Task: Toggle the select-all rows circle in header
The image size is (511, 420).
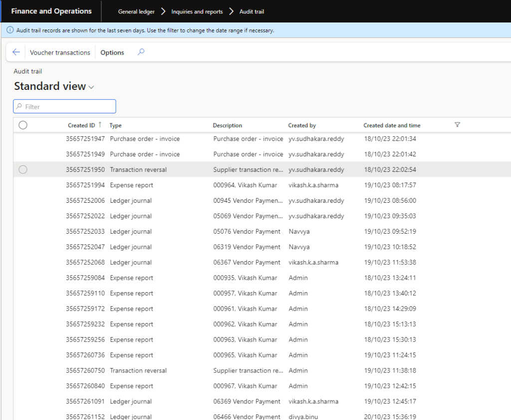Action: (23, 125)
